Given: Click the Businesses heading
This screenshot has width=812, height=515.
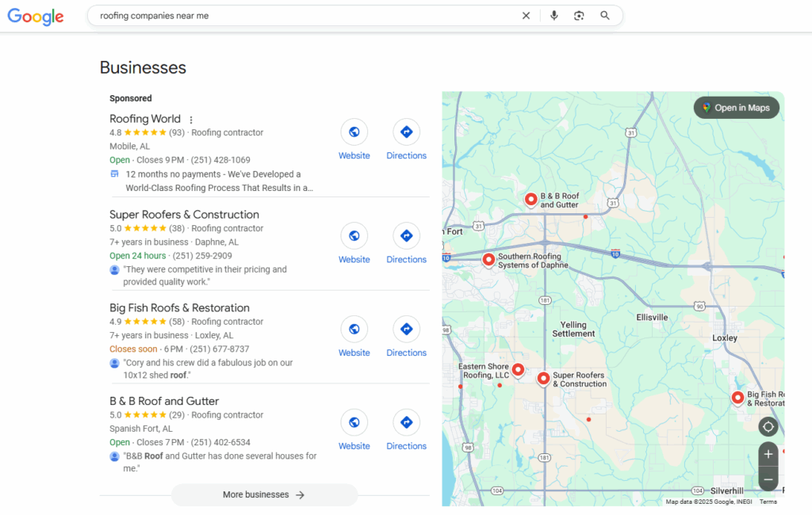Looking at the screenshot, I should point(143,68).
